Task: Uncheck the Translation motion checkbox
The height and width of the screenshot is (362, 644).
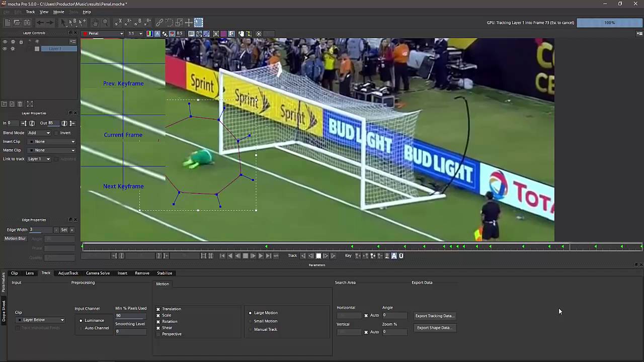Action: (x=158, y=309)
